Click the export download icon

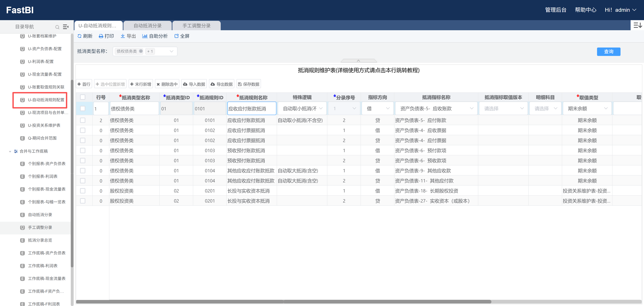tap(122, 36)
